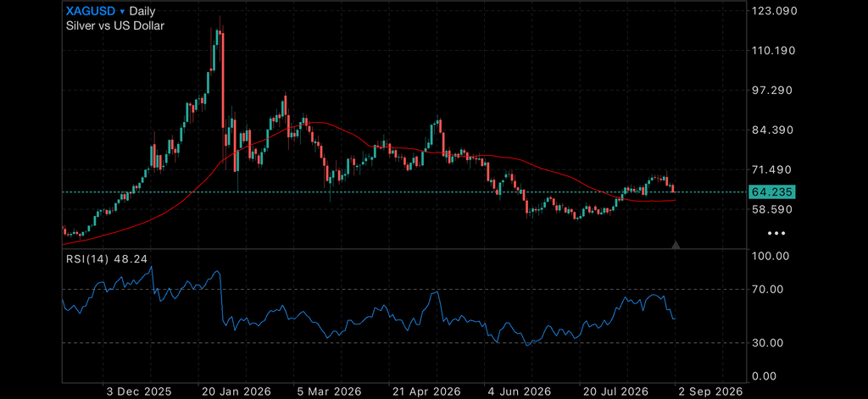868x399 pixels.
Task: Open the RSI(14) 48.24 indicator label
Action: (x=107, y=258)
